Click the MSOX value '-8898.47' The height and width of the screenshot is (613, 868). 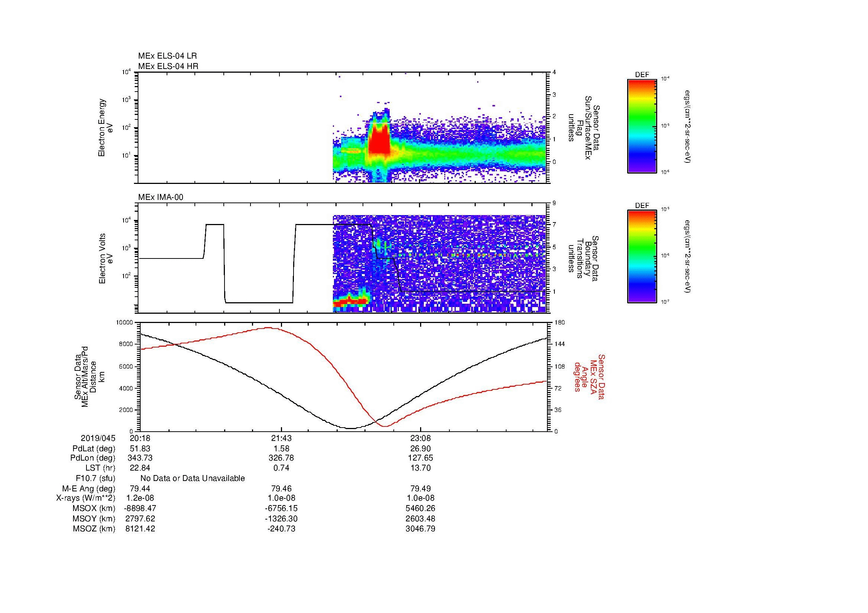pos(140,508)
